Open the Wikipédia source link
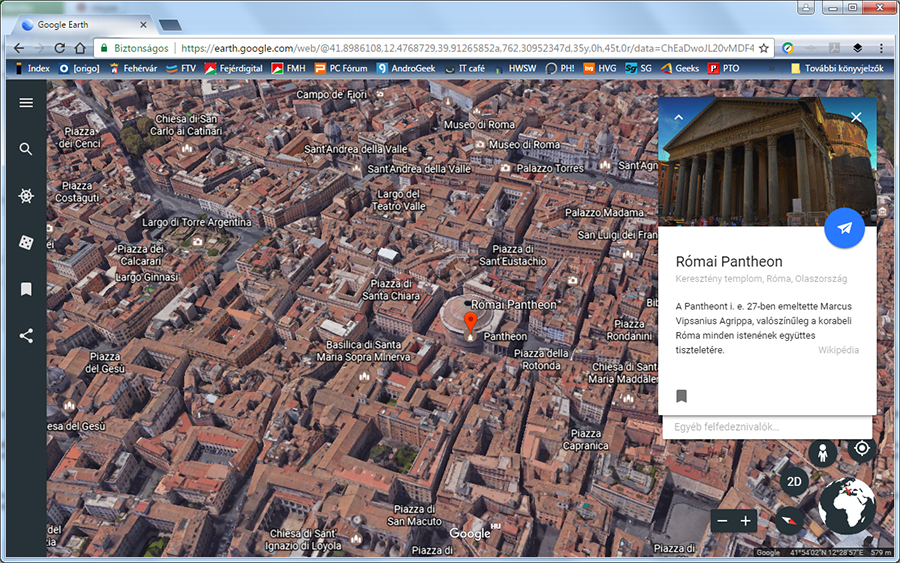900x563 pixels. 838,350
